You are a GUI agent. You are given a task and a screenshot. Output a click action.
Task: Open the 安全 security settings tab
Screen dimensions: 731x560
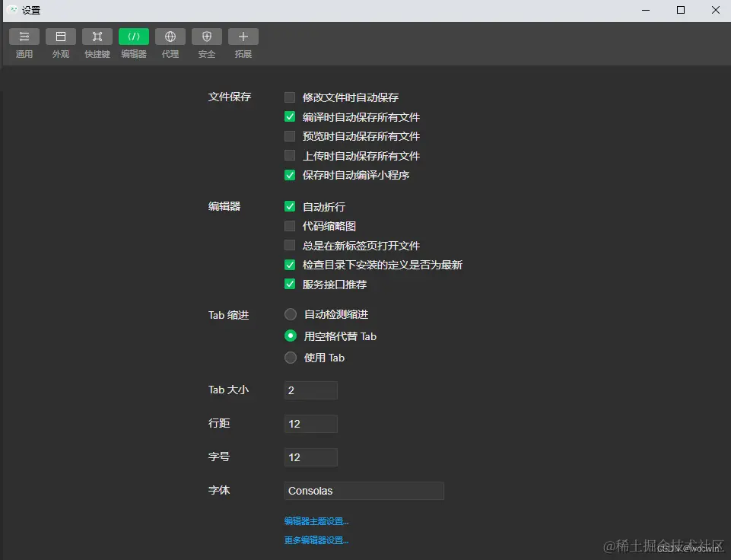point(207,43)
